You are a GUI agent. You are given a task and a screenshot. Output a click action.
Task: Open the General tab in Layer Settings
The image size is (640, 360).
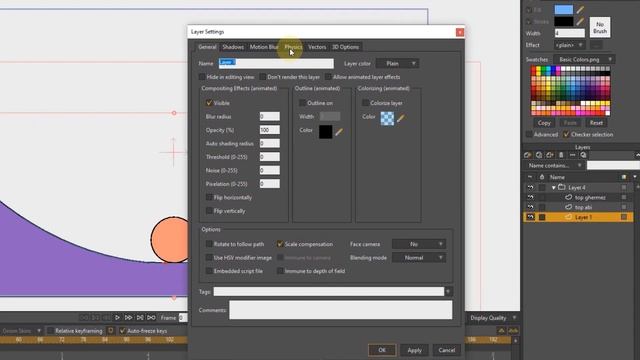click(x=207, y=47)
